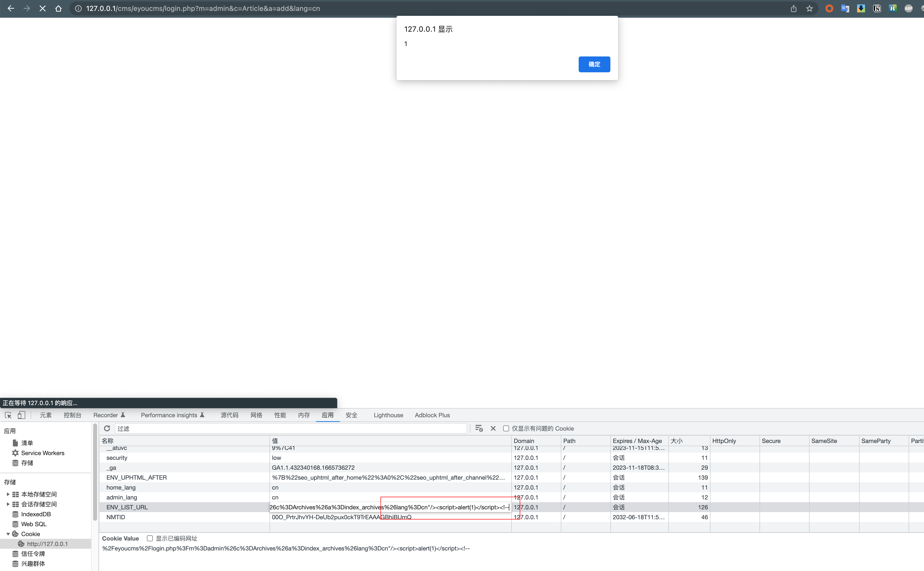Open Service Workers in the sidebar
This screenshot has width=924, height=571.
[42, 453]
